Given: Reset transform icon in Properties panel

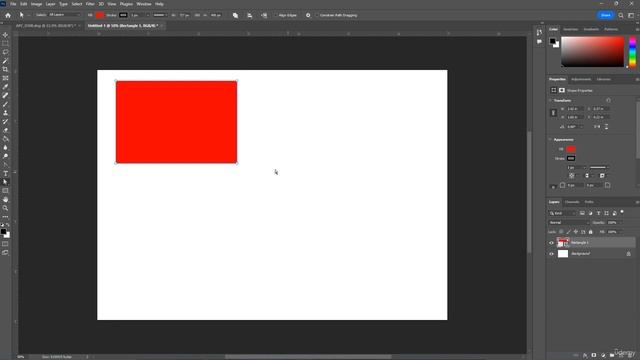Looking at the screenshot, I should click(608, 100).
